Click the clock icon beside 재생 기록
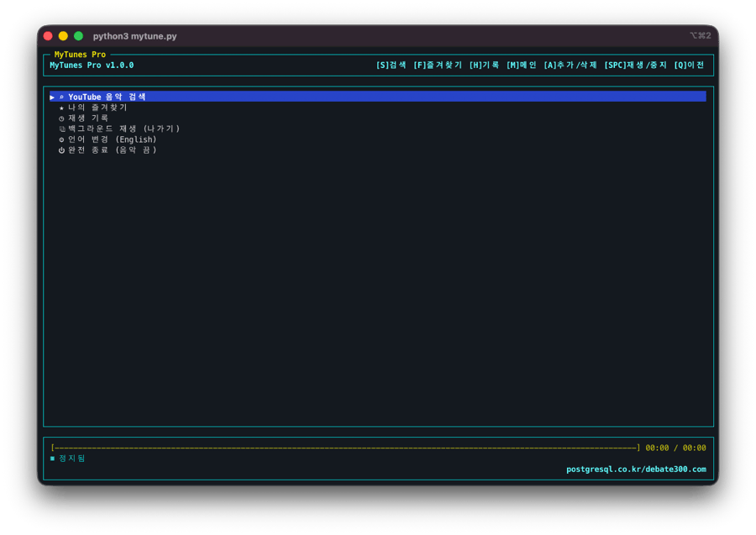Screen dimensions: 756x535 (61, 118)
